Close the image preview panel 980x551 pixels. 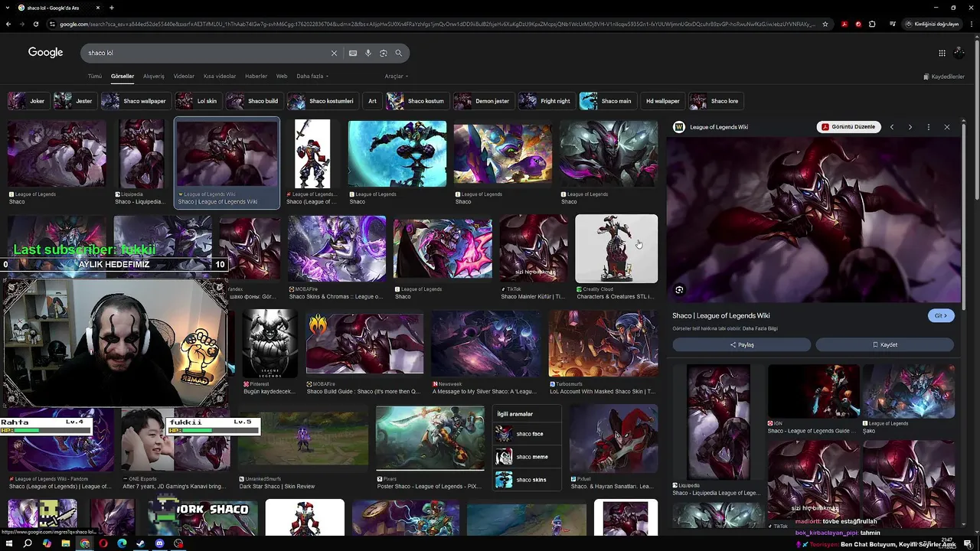tap(946, 127)
